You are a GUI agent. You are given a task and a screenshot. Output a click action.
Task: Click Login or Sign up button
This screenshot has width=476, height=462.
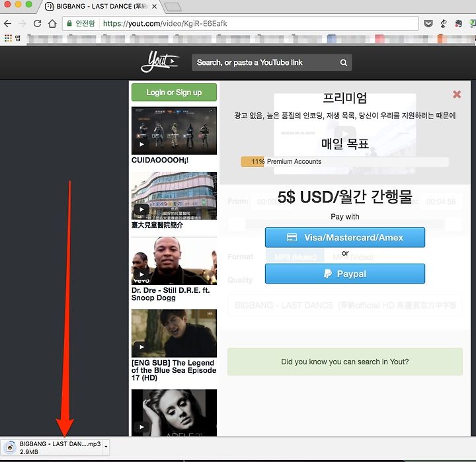point(174,93)
